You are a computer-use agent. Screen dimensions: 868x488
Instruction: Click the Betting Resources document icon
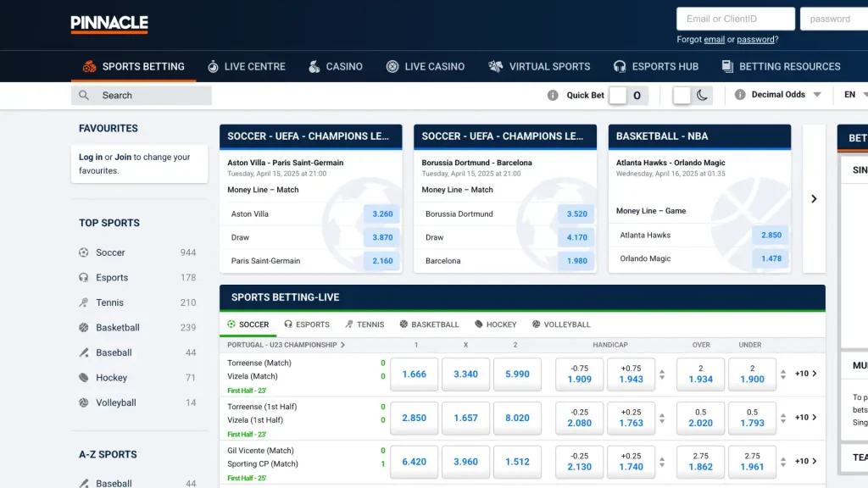(x=727, y=66)
